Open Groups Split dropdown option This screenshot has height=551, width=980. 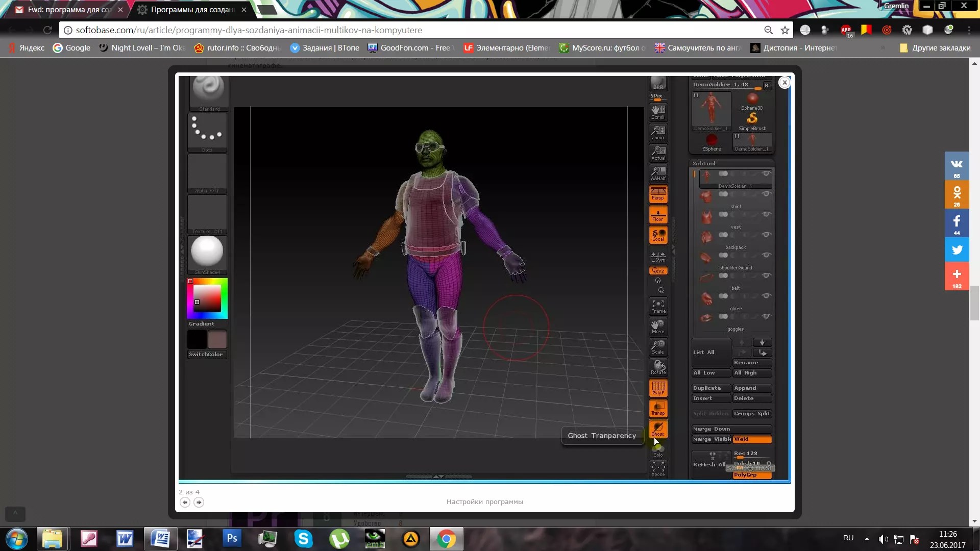pyautogui.click(x=752, y=413)
